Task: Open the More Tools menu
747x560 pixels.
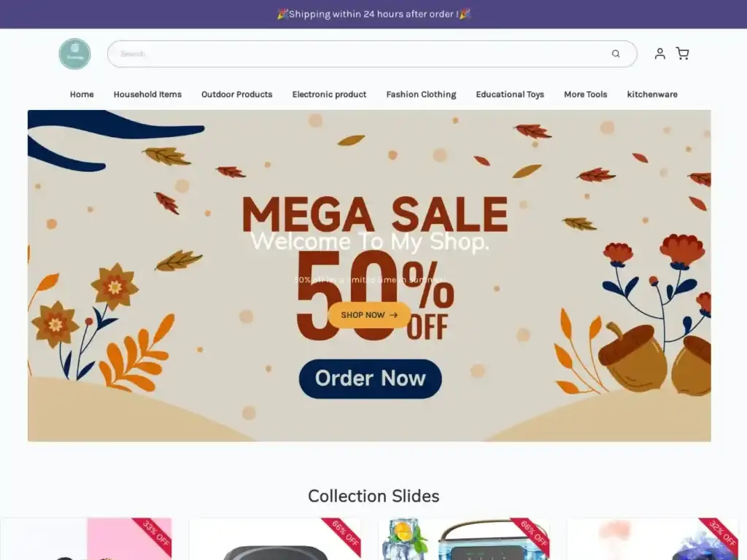Action: point(586,94)
